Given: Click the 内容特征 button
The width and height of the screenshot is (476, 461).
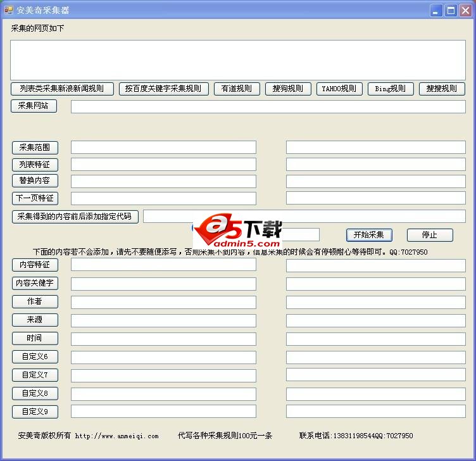Looking at the screenshot, I should click(x=35, y=265).
